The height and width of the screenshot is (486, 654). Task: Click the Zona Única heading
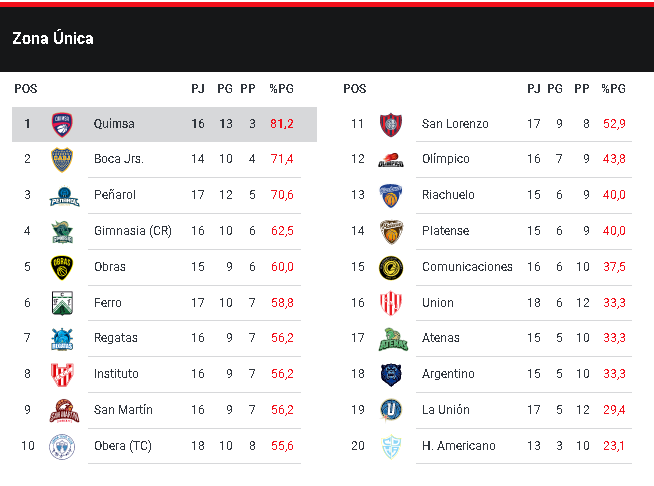pos(53,38)
